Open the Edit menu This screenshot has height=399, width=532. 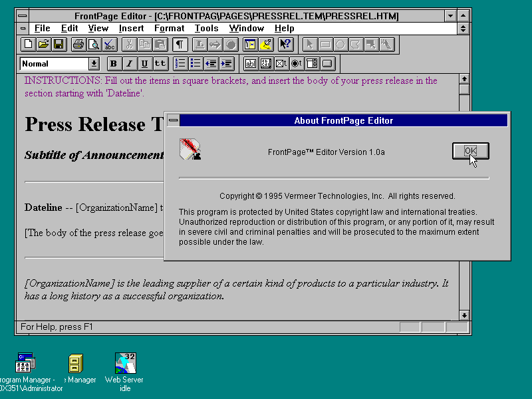(70, 28)
